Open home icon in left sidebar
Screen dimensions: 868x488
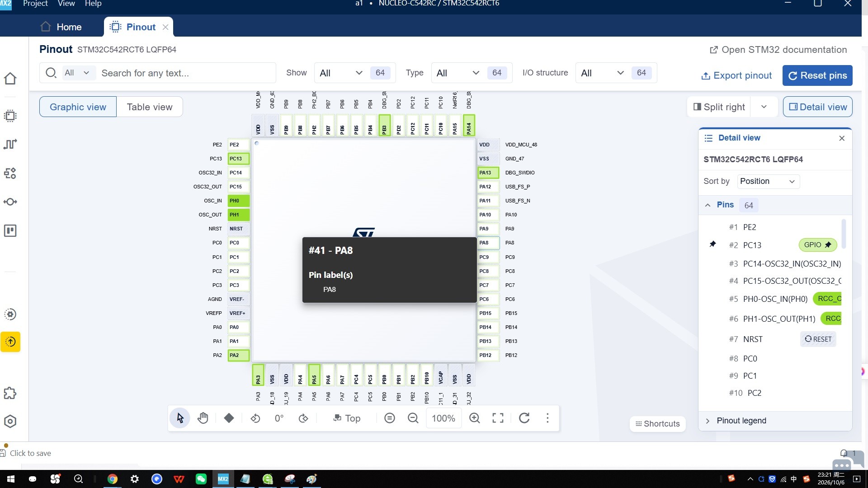[10, 79]
